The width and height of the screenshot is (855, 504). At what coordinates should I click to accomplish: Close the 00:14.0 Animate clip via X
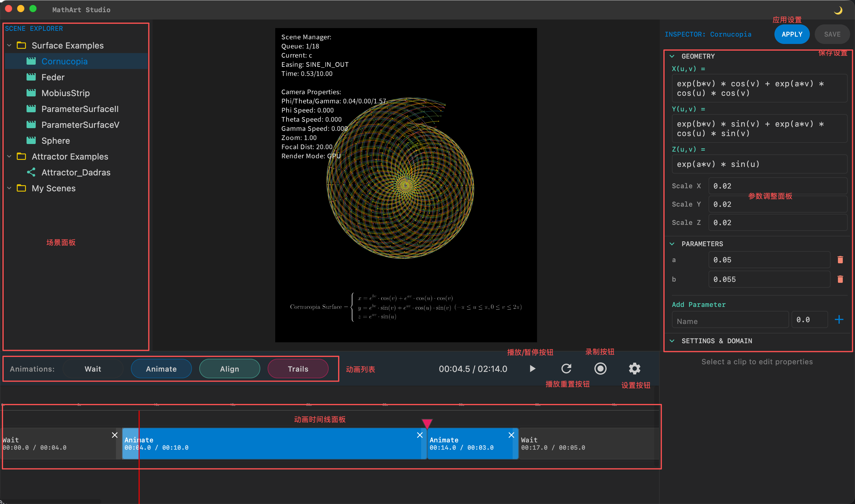pyautogui.click(x=511, y=435)
